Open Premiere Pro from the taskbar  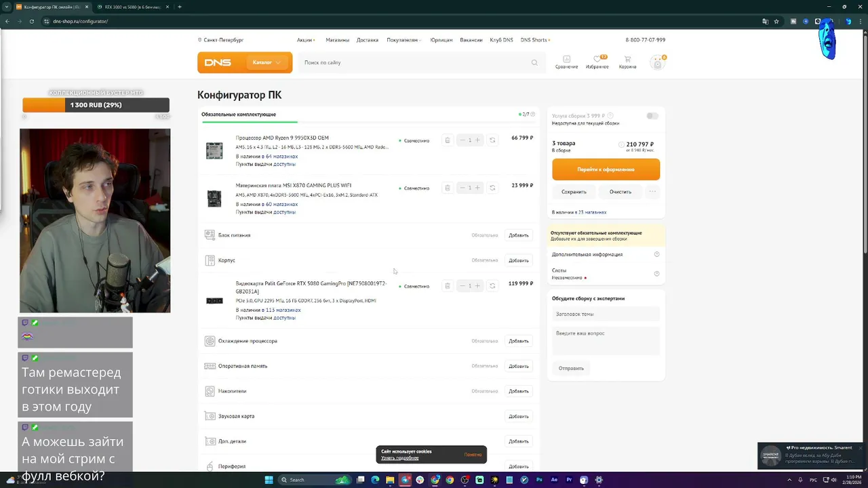[x=569, y=480]
